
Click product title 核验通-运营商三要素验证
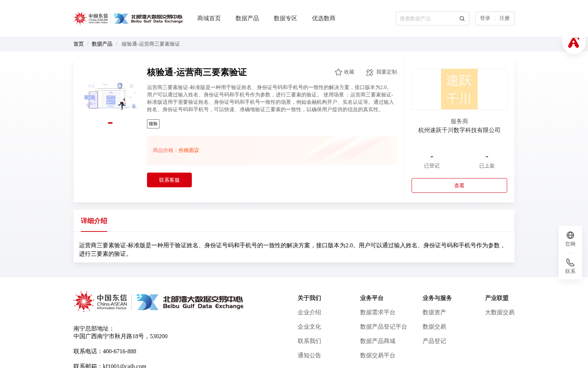pyautogui.click(x=197, y=72)
